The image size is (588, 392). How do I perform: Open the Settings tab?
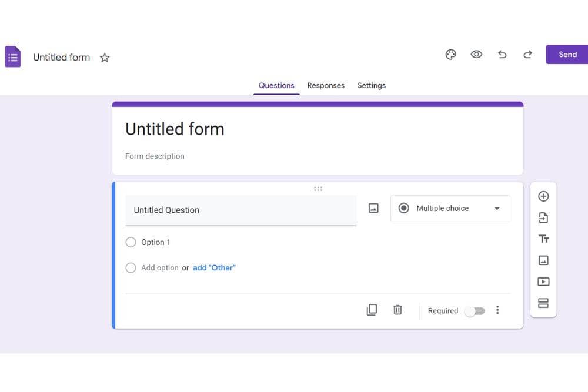point(372,85)
